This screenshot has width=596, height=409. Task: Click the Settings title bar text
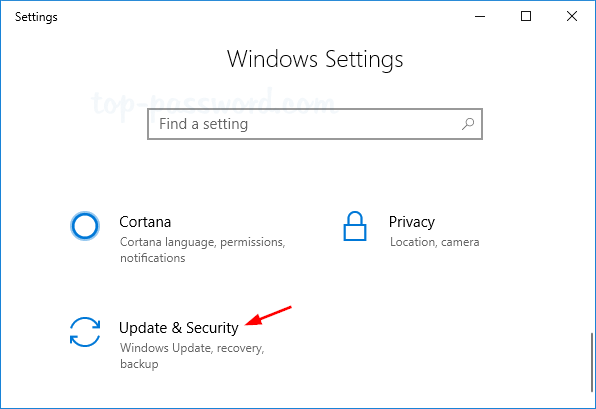(36, 17)
